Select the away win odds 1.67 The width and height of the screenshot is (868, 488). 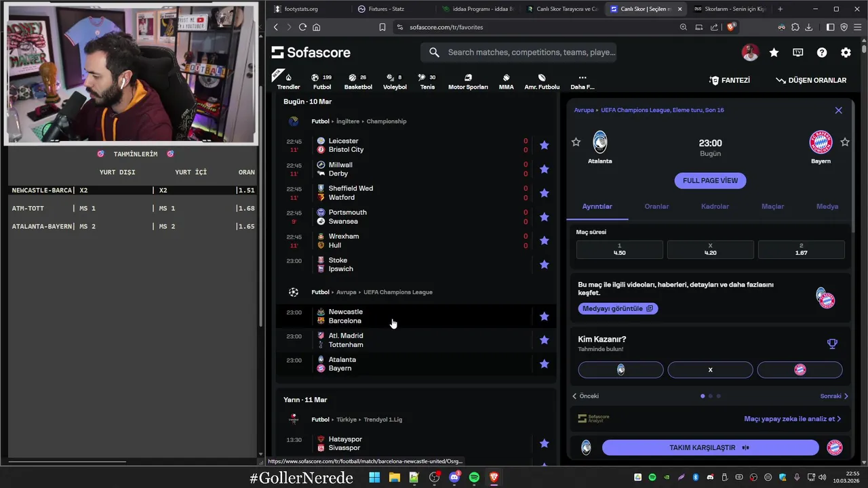coord(801,249)
